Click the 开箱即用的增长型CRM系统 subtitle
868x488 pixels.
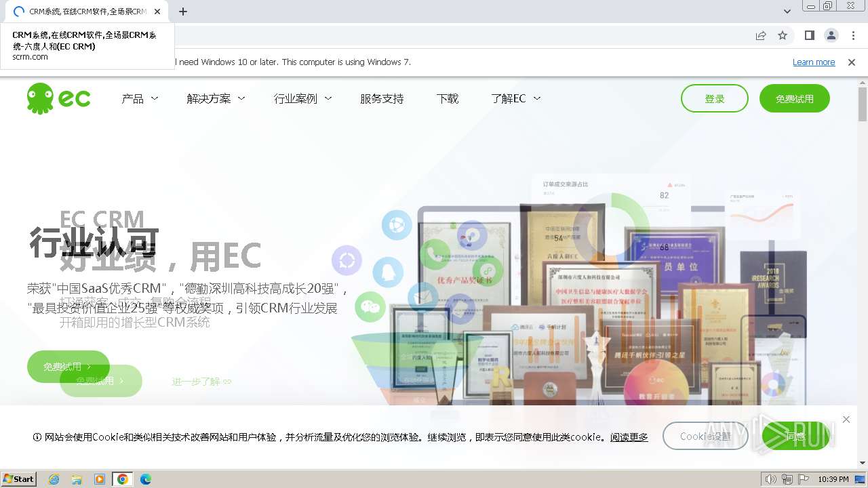coord(134,322)
